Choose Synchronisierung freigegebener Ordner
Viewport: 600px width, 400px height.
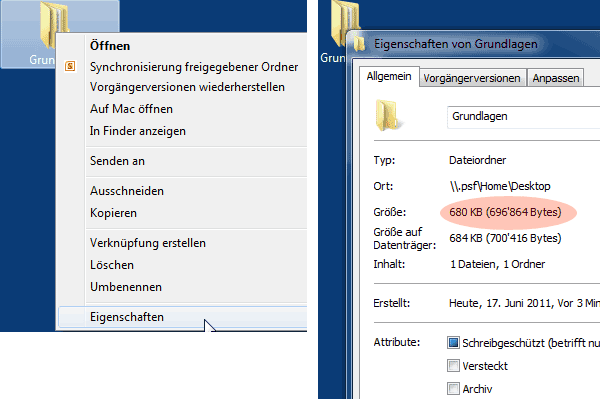pyautogui.click(x=180, y=67)
